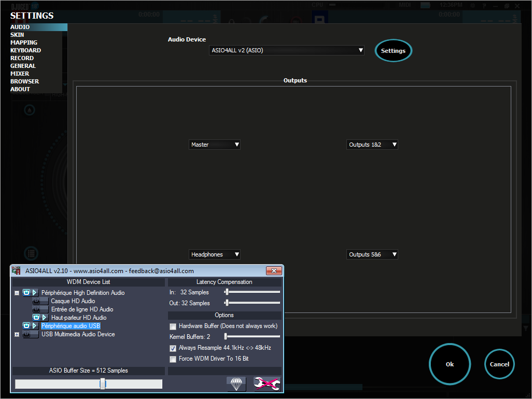Click ASIO Buffer Size = 512 Samples label
The image size is (532, 399).
(x=88, y=370)
